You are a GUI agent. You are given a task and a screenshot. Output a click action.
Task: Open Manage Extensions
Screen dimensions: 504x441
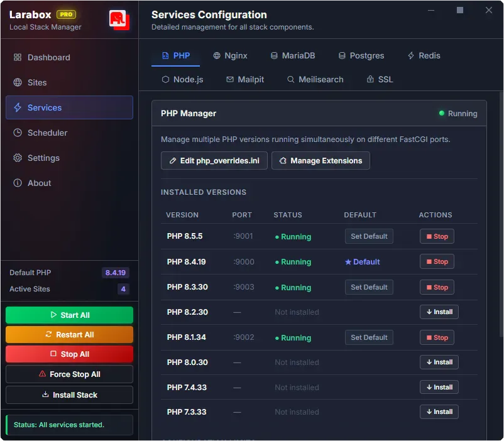320,160
